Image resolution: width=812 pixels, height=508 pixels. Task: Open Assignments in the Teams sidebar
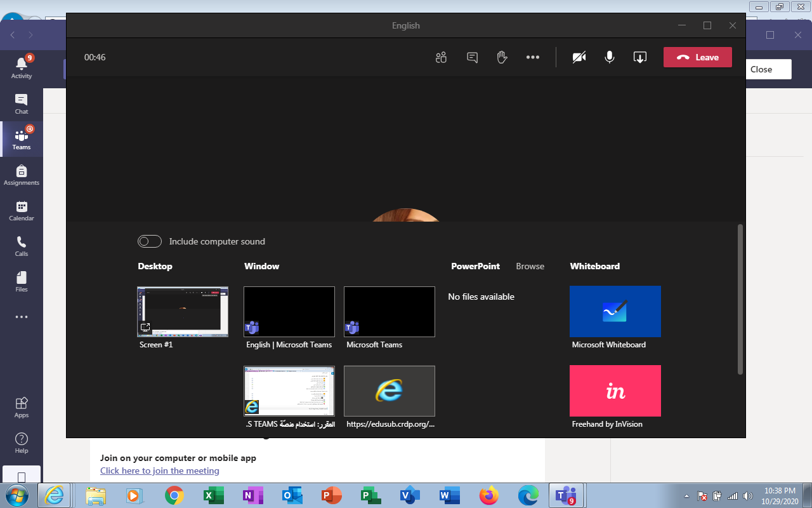22,175
